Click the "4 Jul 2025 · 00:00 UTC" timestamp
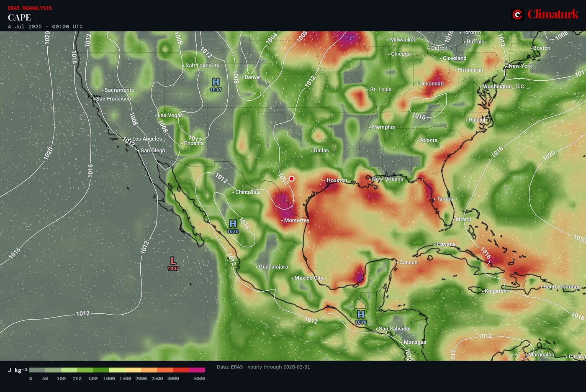This screenshot has width=586, height=392. [x=45, y=26]
